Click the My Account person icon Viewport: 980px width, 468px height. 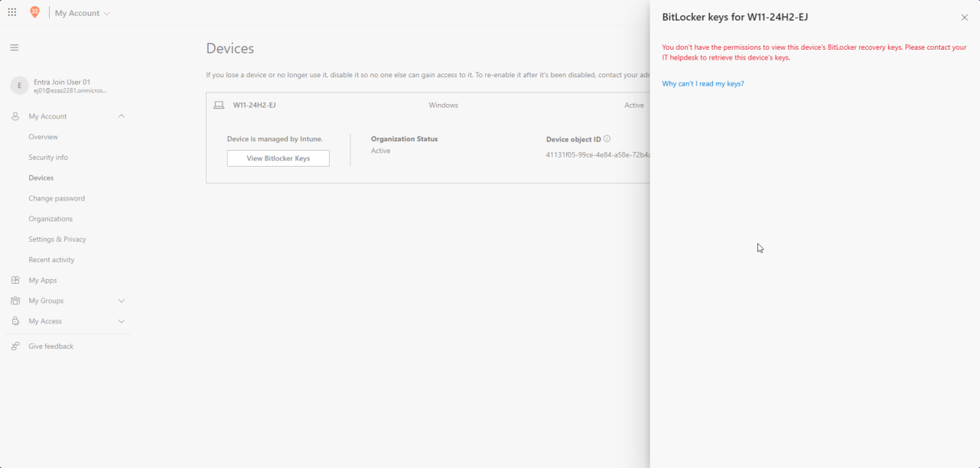[15, 116]
